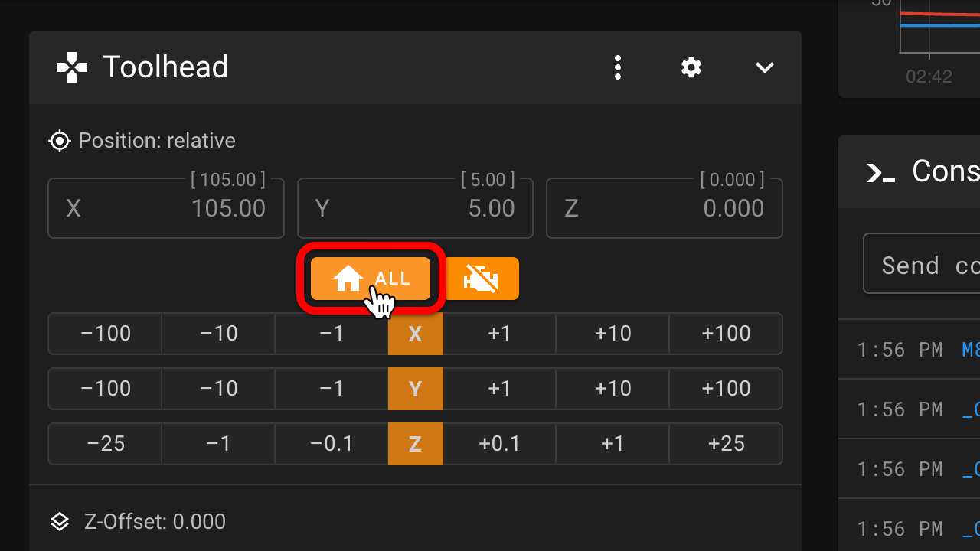Move Z axis by +0.1
The image size is (980, 551).
499,444
